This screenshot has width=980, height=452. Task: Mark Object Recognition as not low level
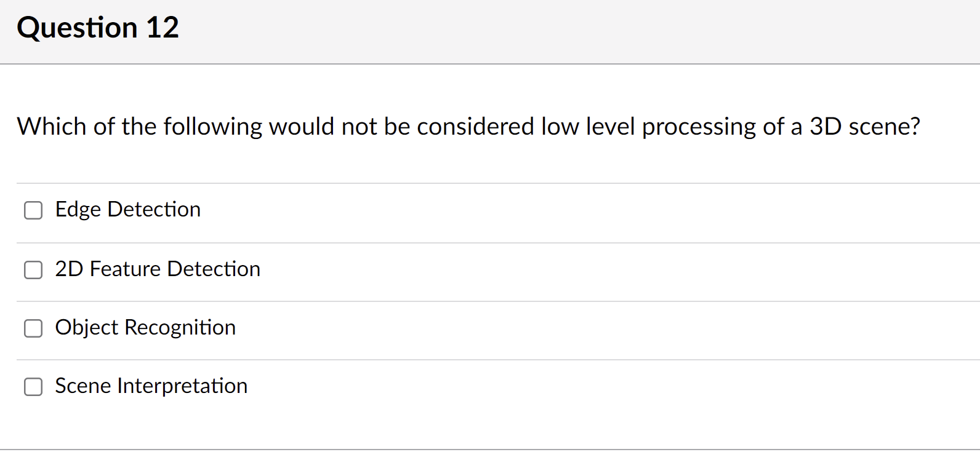[33, 328]
